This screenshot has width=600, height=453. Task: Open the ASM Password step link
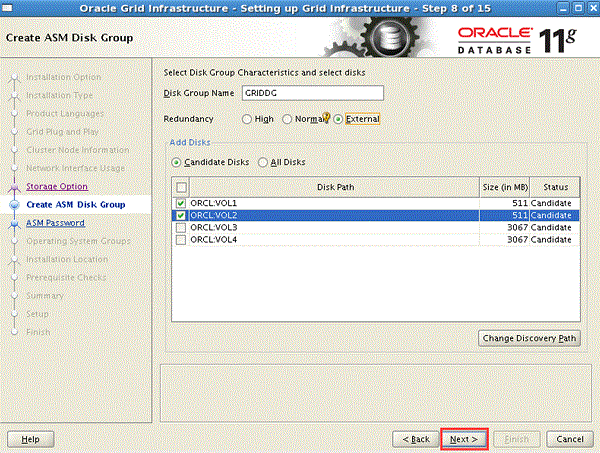[55, 223]
